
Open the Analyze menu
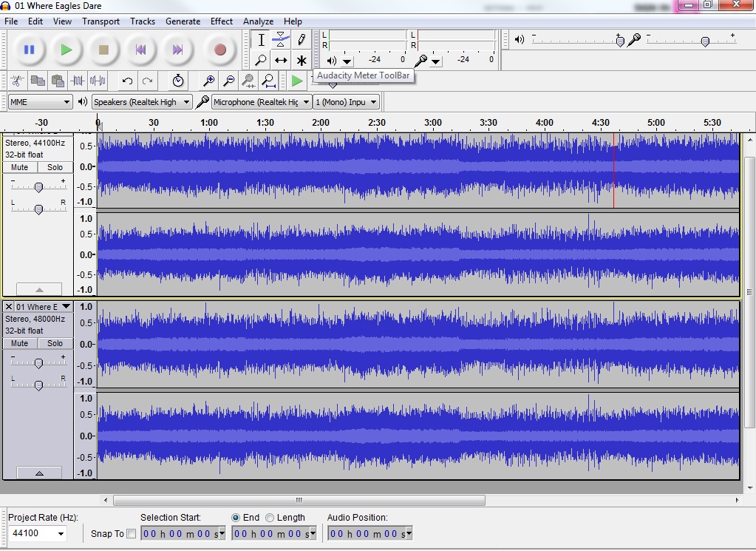coord(259,21)
